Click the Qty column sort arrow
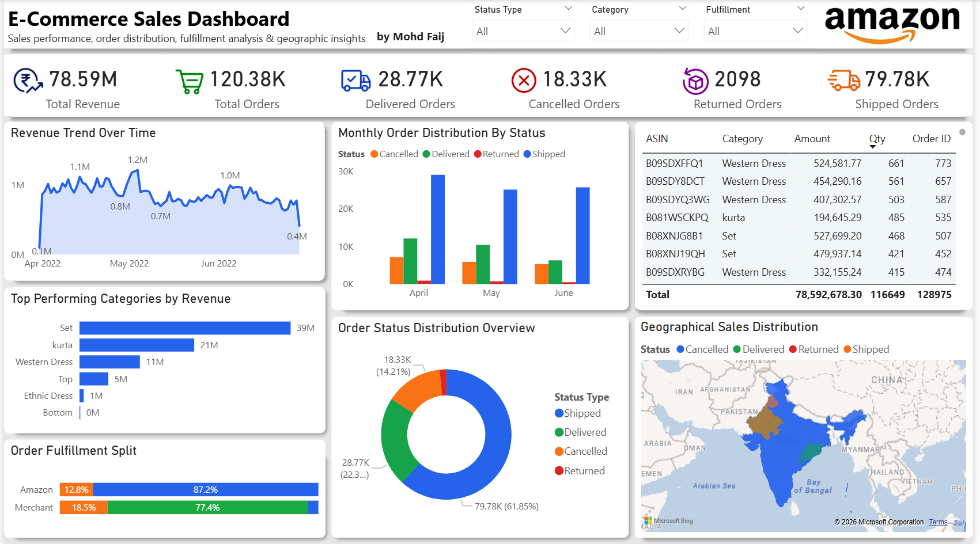This screenshot has width=980, height=544. pos(873,147)
